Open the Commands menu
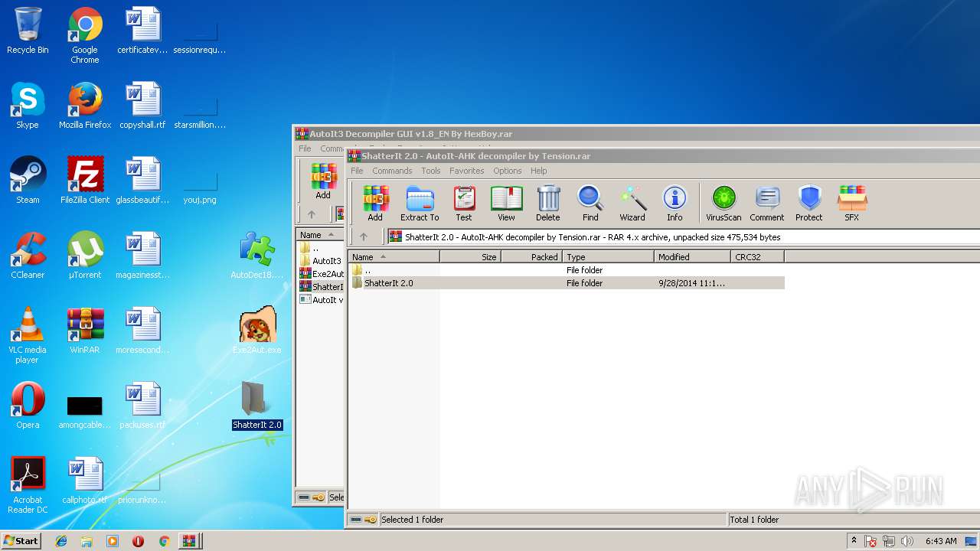Screen dimensions: 980x551 pos(392,171)
